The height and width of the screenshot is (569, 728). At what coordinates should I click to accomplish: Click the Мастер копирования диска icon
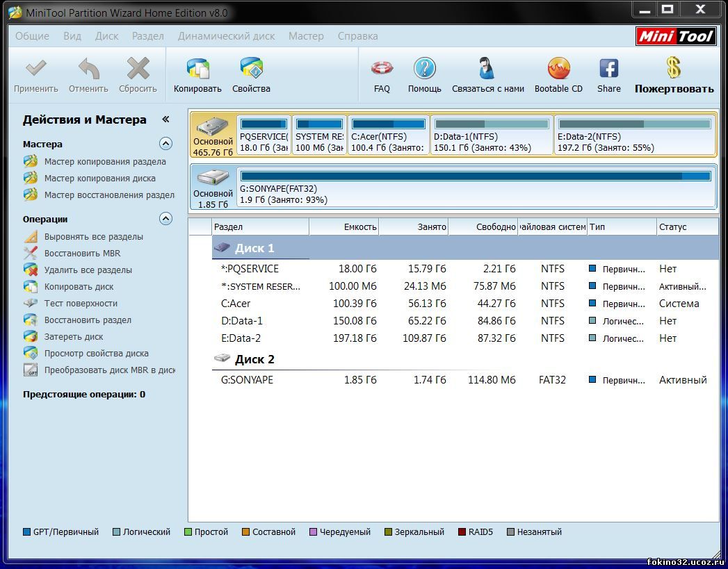pos(31,178)
